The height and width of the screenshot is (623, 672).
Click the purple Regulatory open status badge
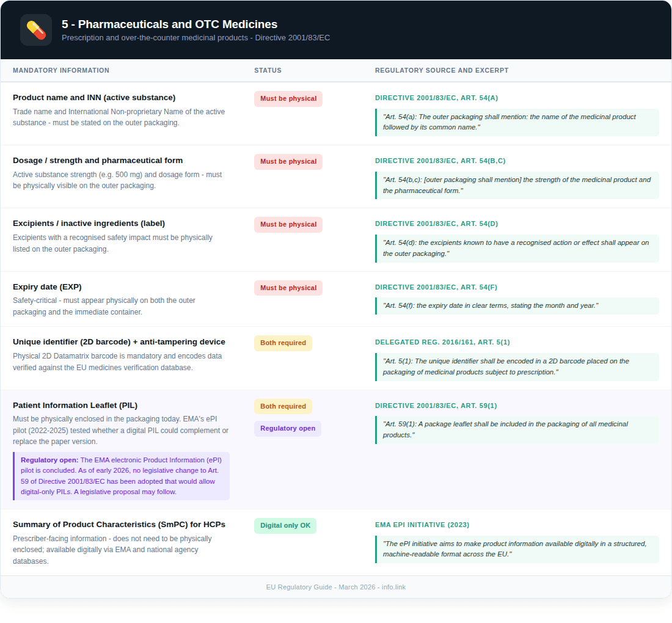click(x=287, y=428)
